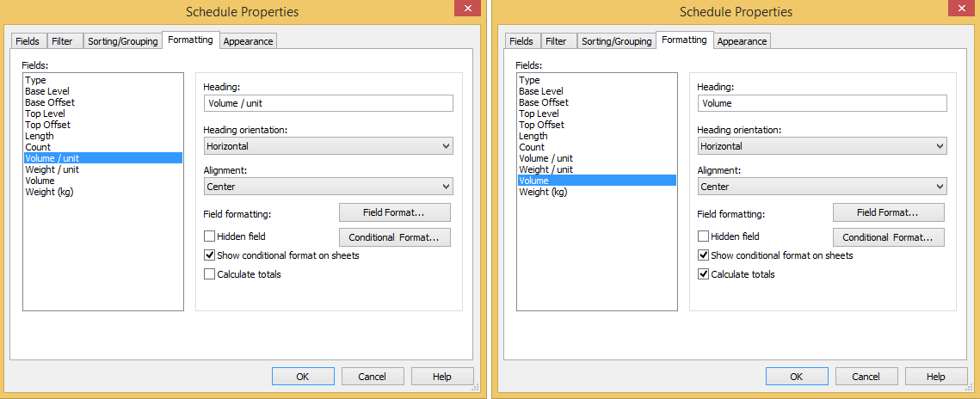Select Top Offset field in right dialog
The height and width of the screenshot is (399, 980).
[x=597, y=125]
